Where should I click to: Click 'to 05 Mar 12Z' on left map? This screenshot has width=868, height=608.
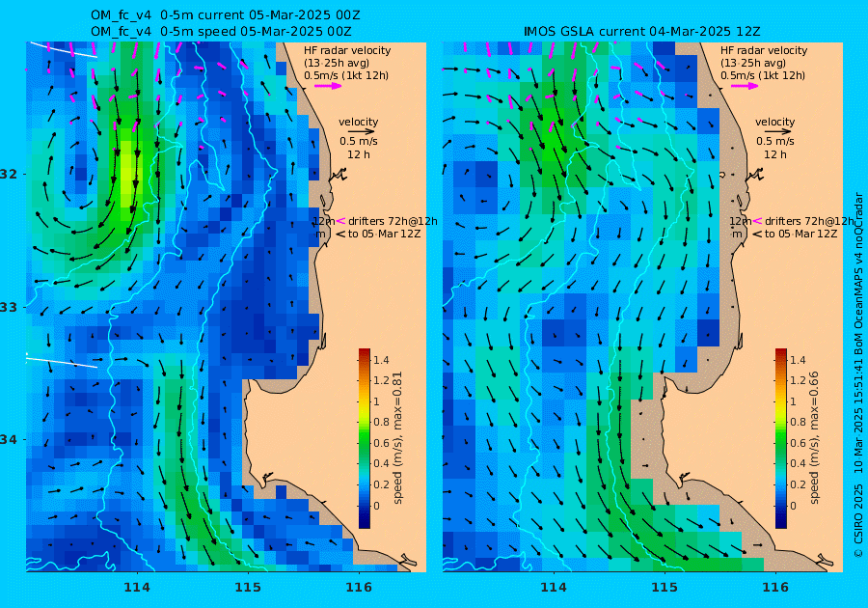384,235
